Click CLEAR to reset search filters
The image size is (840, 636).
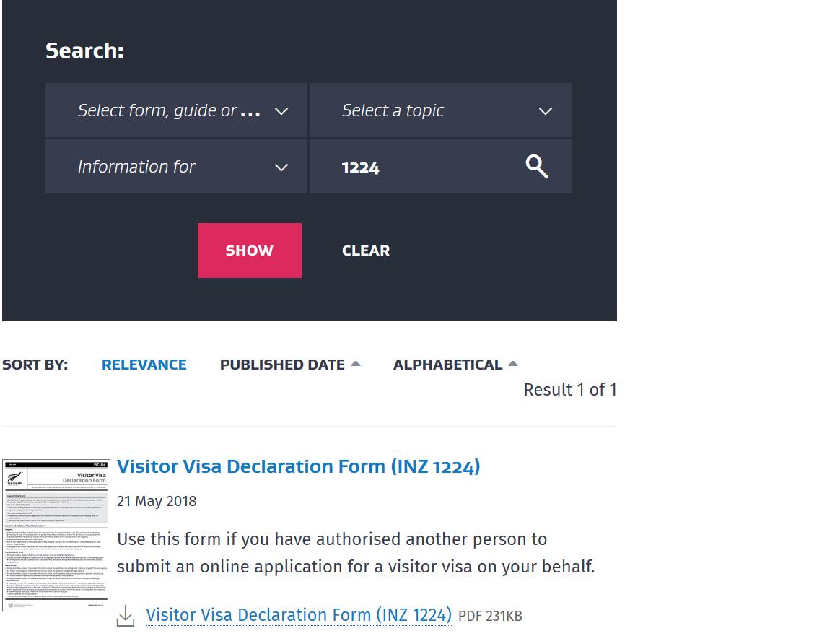(365, 251)
